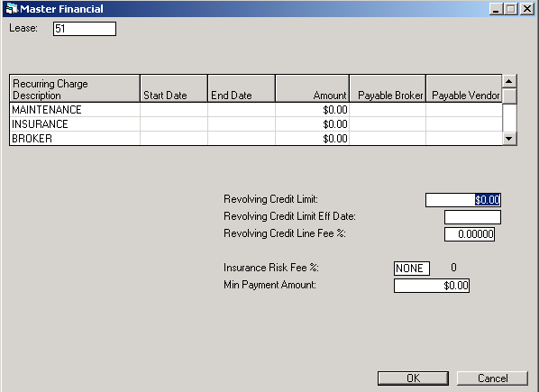This screenshot has width=539, height=392.
Task: Click the table scroll down arrow
Action: (509, 139)
